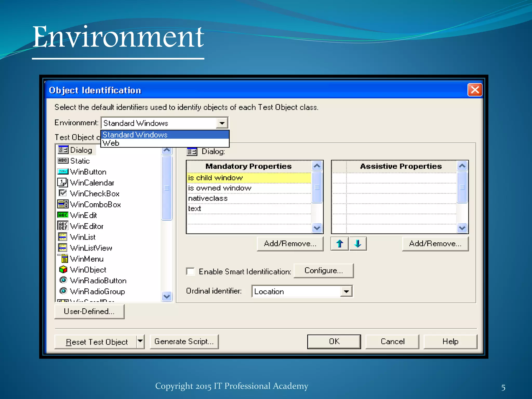Screen dimensions: 532x399
Task: Select WinEditor in class list
Action: 87,226
